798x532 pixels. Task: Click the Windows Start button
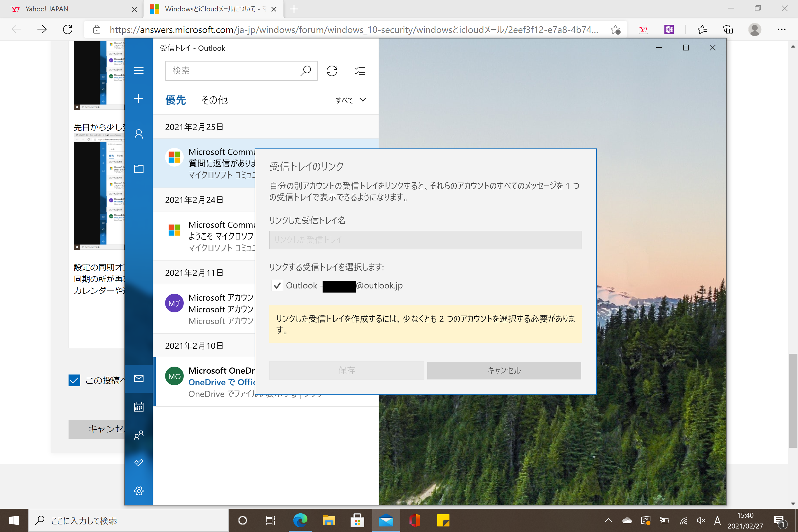click(x=14, y=520)
